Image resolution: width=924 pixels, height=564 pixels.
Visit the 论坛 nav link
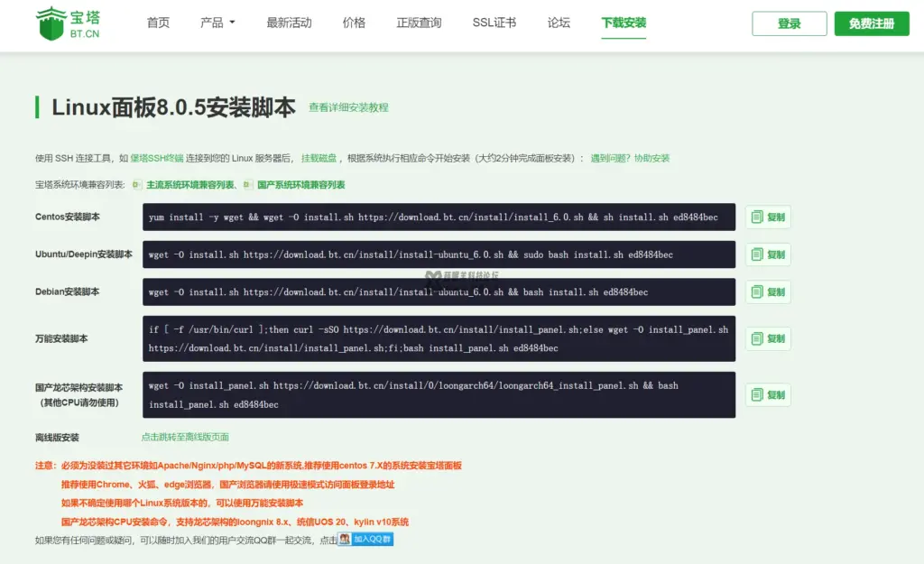558,23
